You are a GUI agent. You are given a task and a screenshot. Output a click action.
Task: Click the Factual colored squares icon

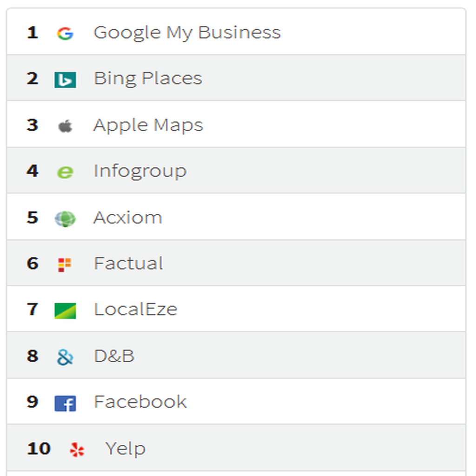pyautogui.click(x=64, y=264)
